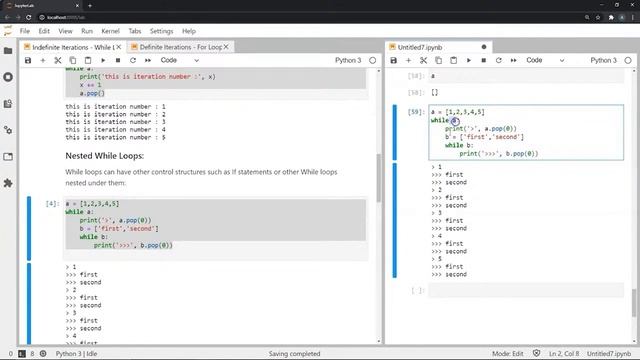Open the Kernel menu
The height and width of the screenshot is (360, 640).
point(110,31)
